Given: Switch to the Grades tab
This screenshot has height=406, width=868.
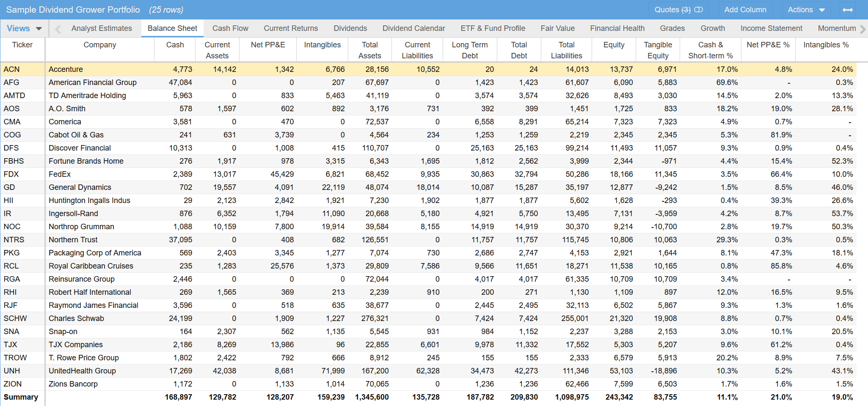Looking at the screenshot, I should (672, 28).
